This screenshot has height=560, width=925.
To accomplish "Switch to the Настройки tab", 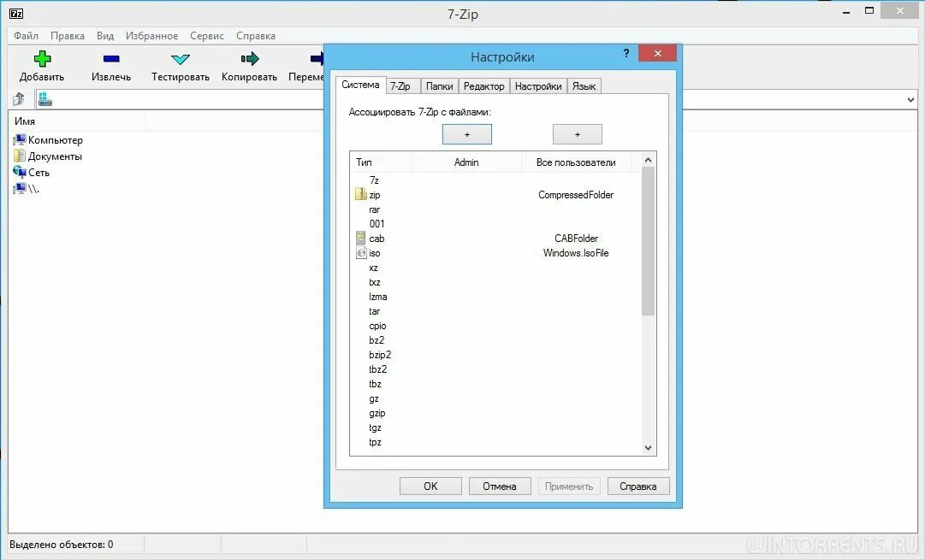I will pyautogui.click(x=538, y=86).
